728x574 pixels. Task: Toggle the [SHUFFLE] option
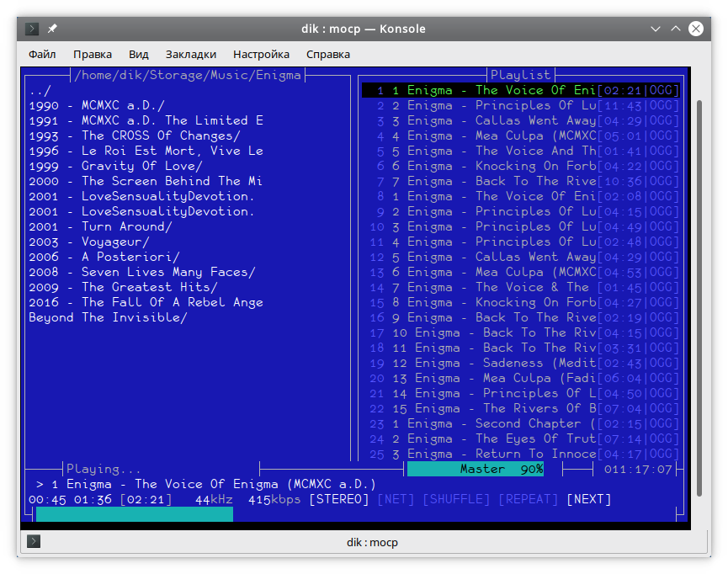tap(456, 499)
